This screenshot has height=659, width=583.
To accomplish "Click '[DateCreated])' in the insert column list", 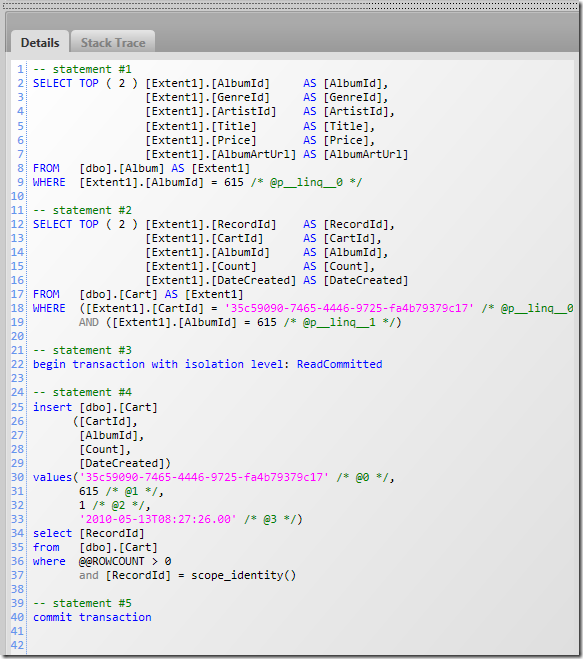I will [x=125, y=463].
